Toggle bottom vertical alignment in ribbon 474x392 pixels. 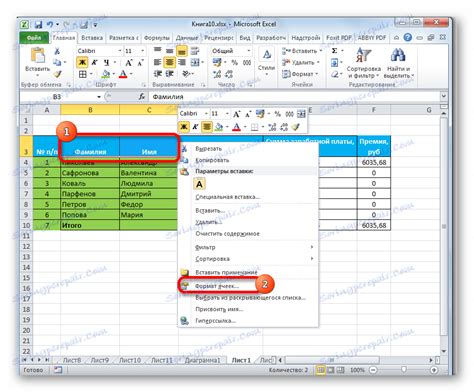tap(182, 51)
